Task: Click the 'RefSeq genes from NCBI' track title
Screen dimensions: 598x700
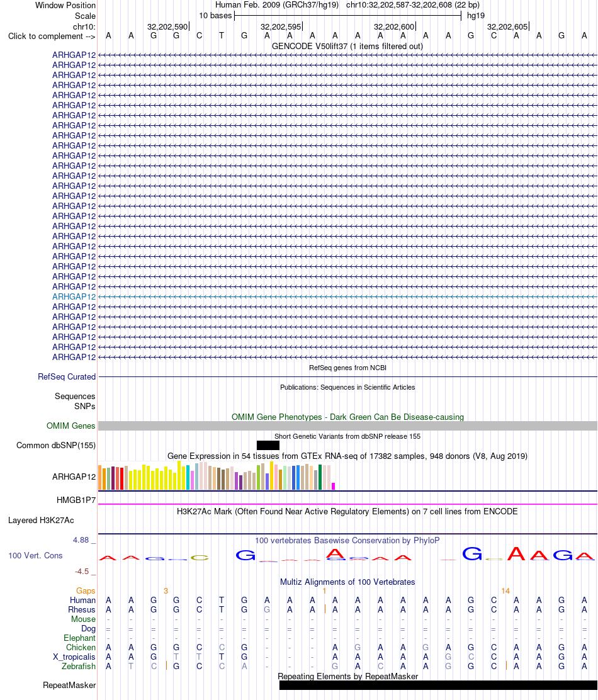Action: 347,368
